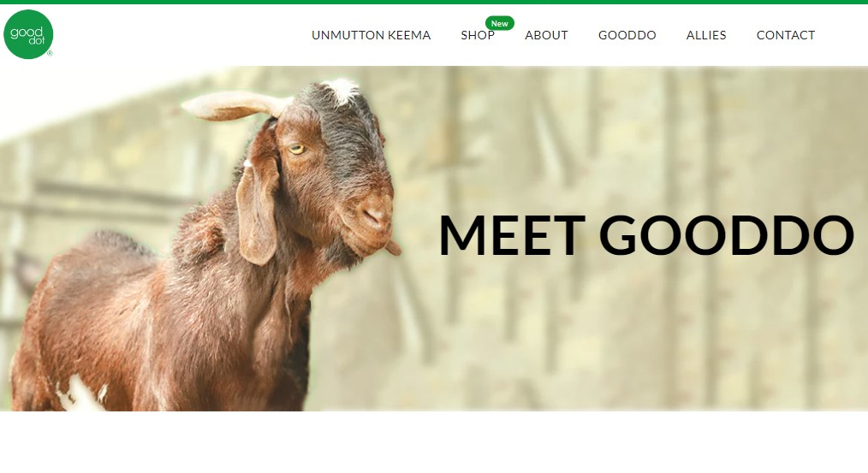Image resolution: width=868 pixels, height=473 pixels.
Task: Open the Allies navigation item
Action: [706, 35]
